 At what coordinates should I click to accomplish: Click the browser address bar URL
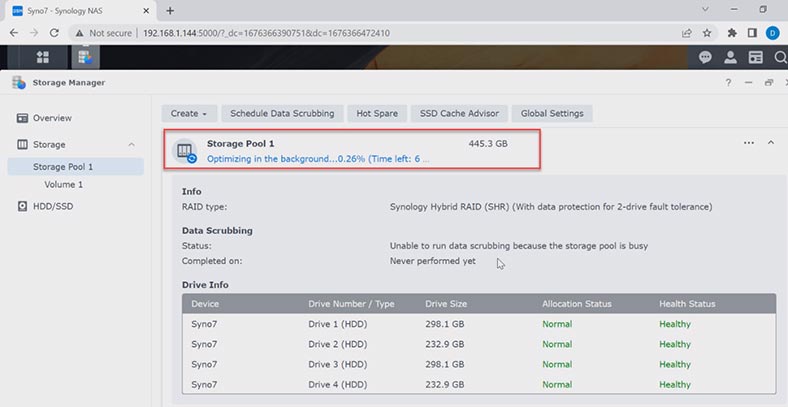(266, 33)
